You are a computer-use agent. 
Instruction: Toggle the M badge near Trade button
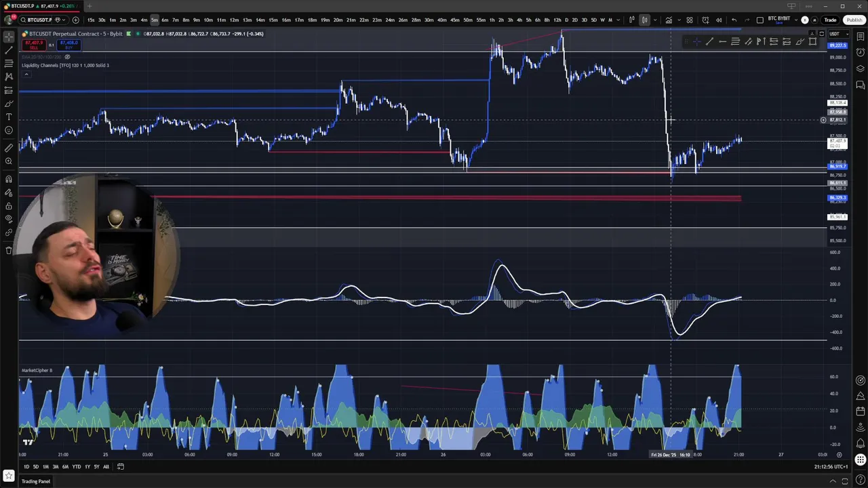point(814,20)
